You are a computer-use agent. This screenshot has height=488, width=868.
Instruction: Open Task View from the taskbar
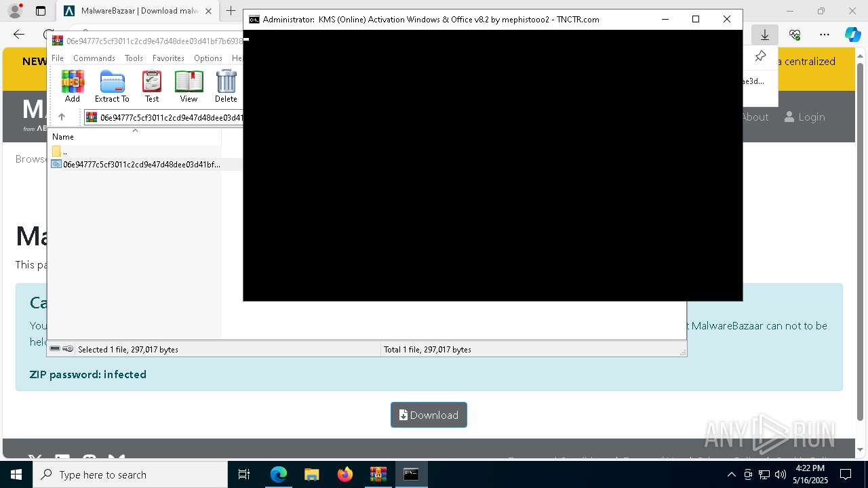tap(244, 474)
